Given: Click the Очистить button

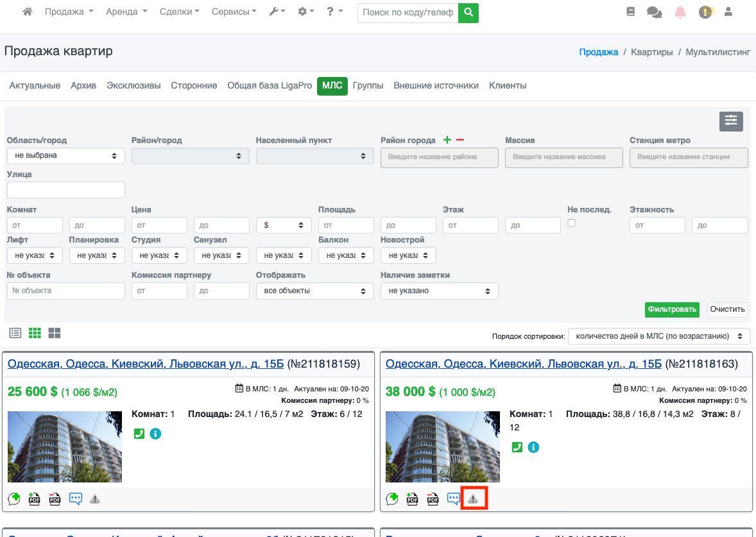Looking at the screenshot, I should pyautogui.click(x=728, y=309).
